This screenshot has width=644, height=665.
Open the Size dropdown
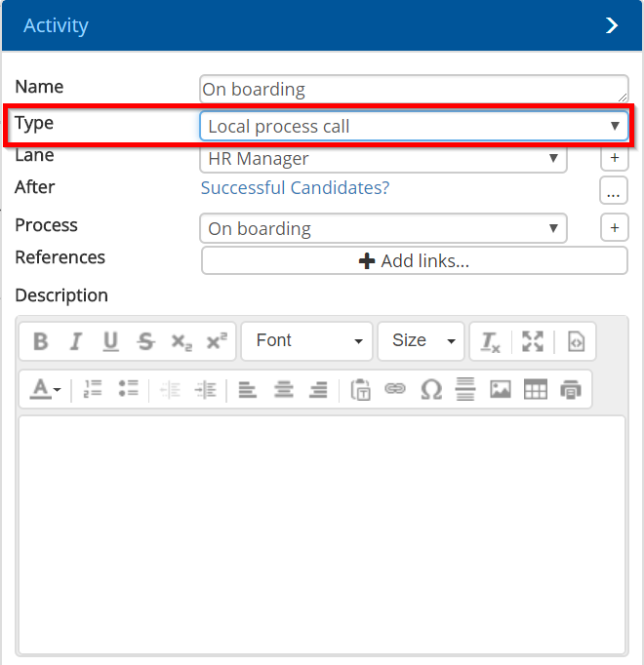click(423, 341)
